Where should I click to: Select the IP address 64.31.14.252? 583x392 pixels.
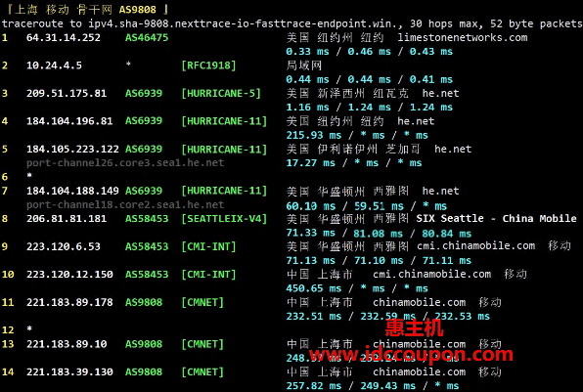[x=64, y=37]
